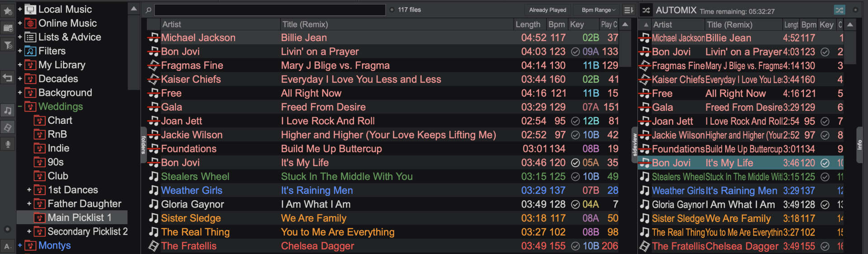
Task: Open the Indie playlist folder icon
Action: [40, 148]
